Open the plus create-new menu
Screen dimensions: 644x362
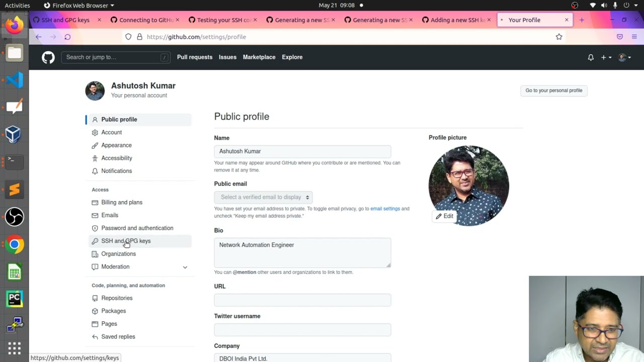click(x=606, y=57)
